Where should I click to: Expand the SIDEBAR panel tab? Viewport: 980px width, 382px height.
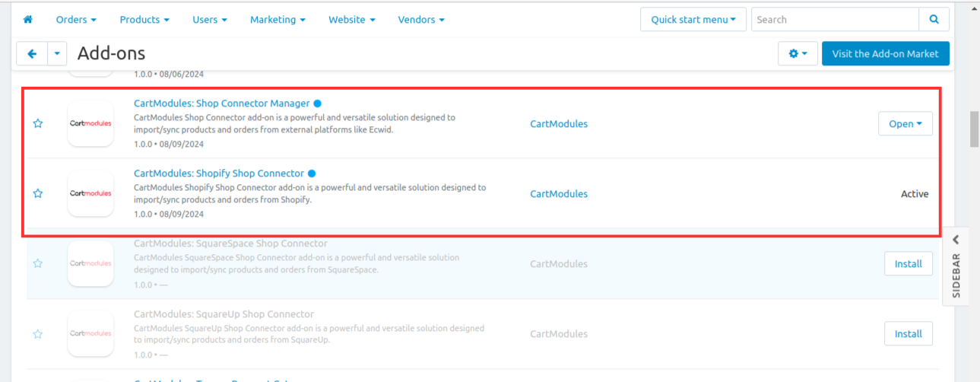coord(956,266)
